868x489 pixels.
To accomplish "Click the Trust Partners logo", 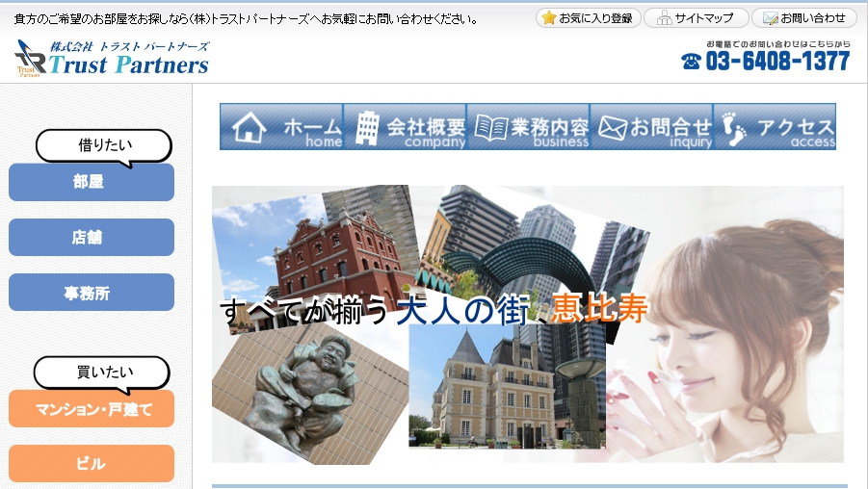I will (111, 58).
